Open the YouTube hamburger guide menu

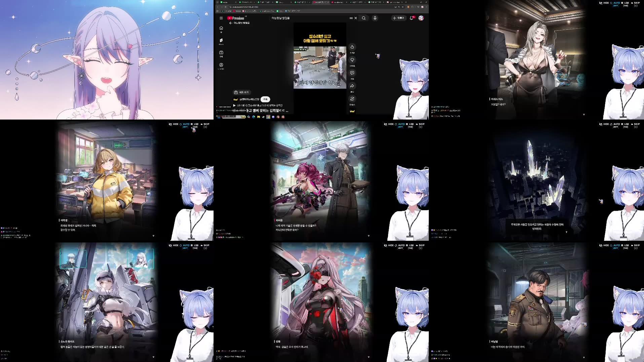(x=221, y=18)
